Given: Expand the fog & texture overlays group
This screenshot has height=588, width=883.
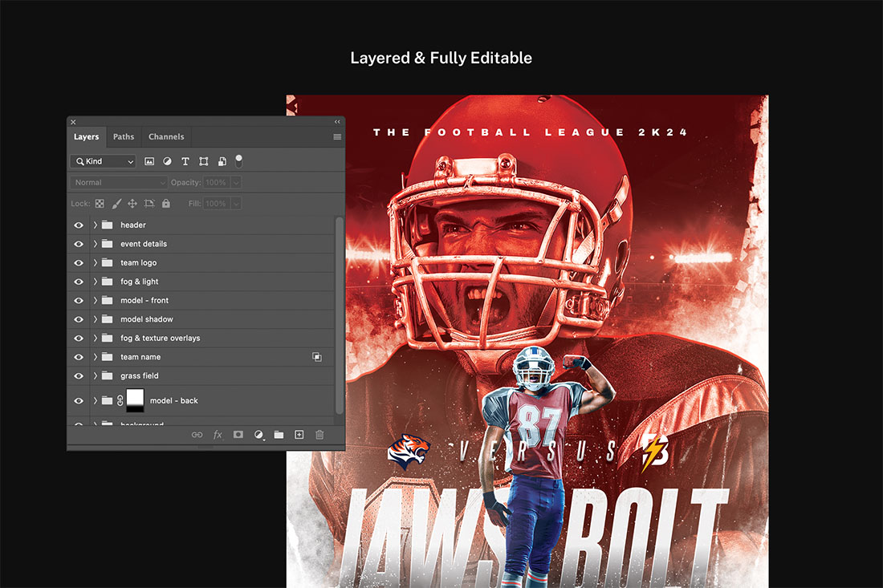Looking at the screenshot, I should tap(96, 339).
